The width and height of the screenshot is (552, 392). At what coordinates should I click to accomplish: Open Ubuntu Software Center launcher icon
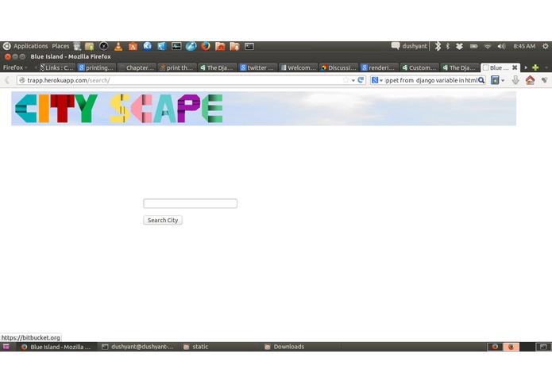(x=133, y=46)
